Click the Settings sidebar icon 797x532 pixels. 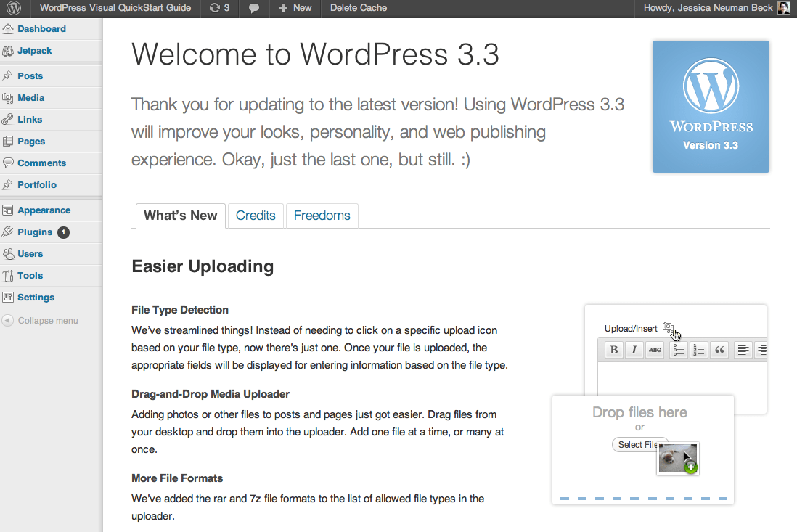pos(8,298)
